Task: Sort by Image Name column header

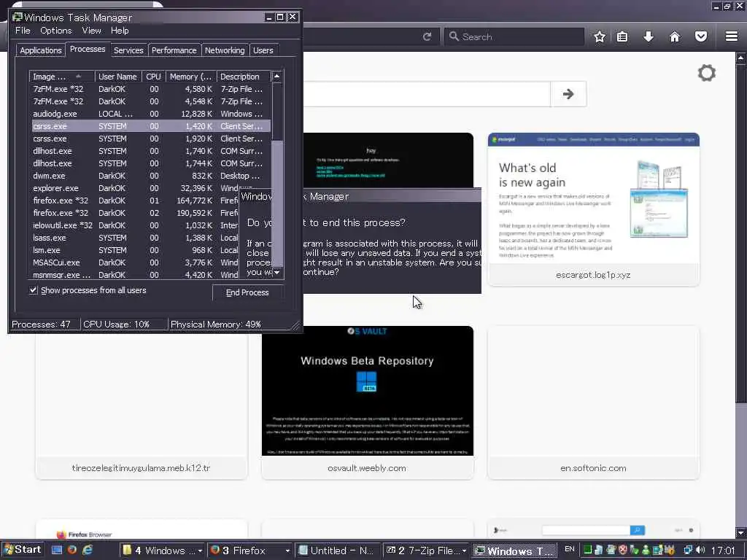Action: 62,76
